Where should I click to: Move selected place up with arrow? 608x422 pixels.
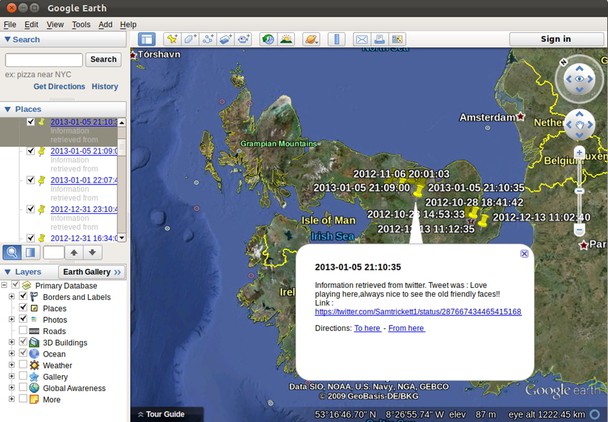pos(74,253)
